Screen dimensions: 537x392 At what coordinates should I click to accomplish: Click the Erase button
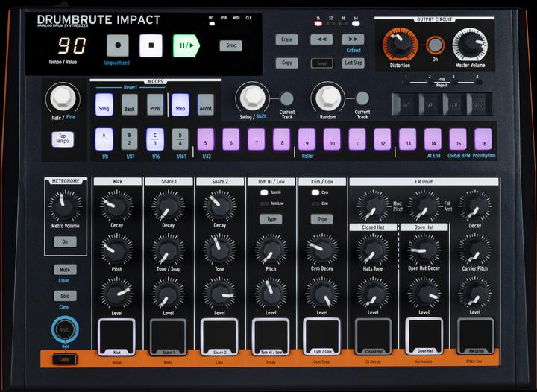[x=286, y=39]
